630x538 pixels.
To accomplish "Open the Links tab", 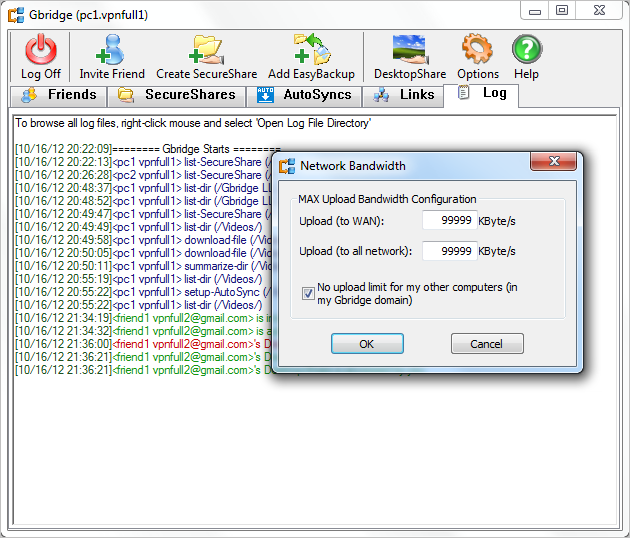I will pos(403,95).
